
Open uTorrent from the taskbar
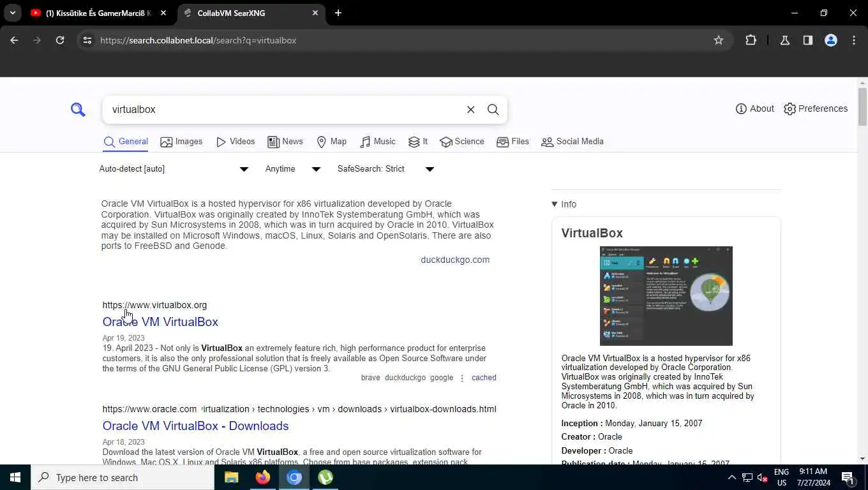325,477
